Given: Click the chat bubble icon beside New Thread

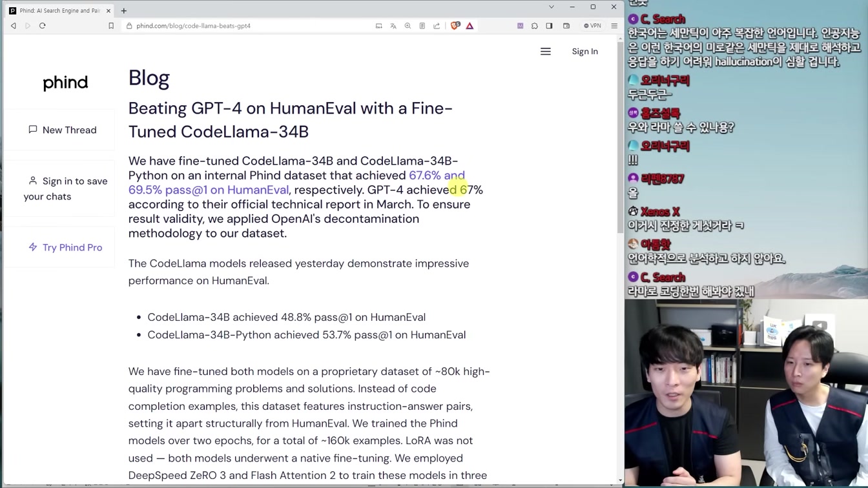Looking at the screenshot, I should (x=33, y=130).
